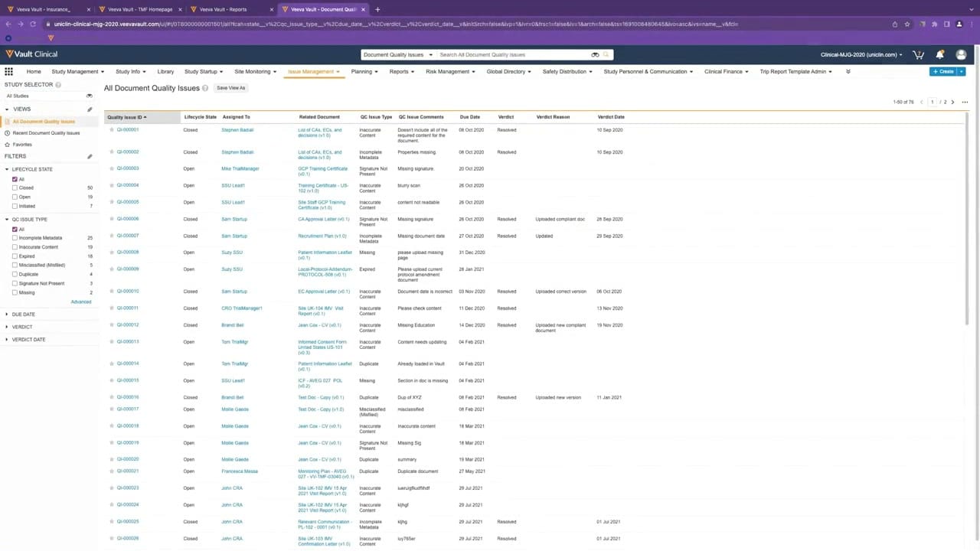Open the Reports menu tab
980x551 pixels.
pyautogui.click(x=401, y=71)
